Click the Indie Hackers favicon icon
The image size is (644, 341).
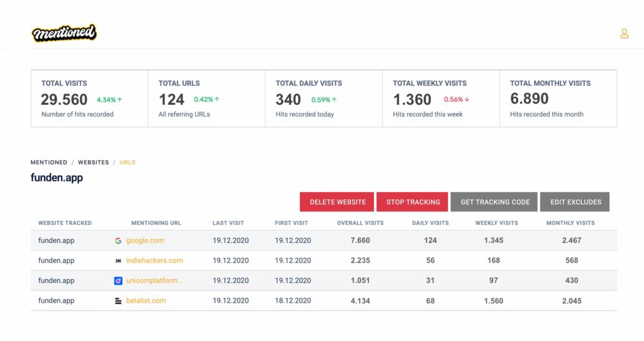(x=118, y=261)
